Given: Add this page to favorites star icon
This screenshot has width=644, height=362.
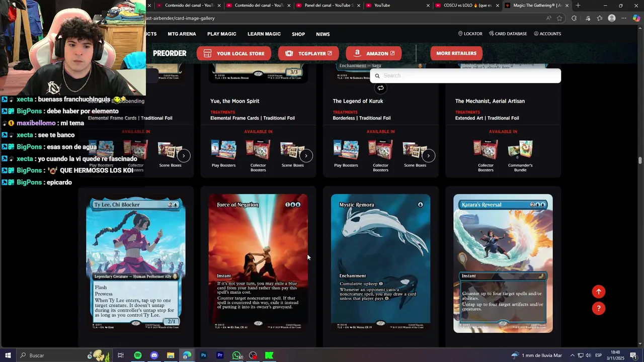Looking at the screenshot, I should point(559,18).
